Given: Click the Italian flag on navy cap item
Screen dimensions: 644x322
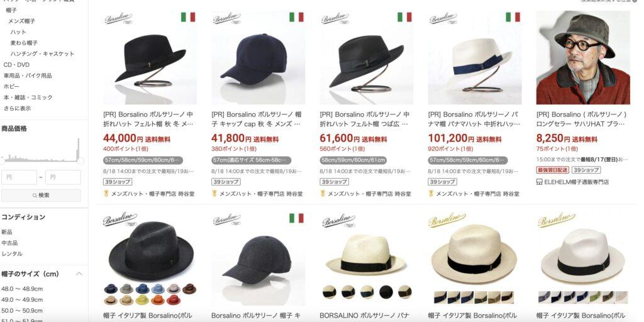Looking at the screenshot, I should [297, 17].
